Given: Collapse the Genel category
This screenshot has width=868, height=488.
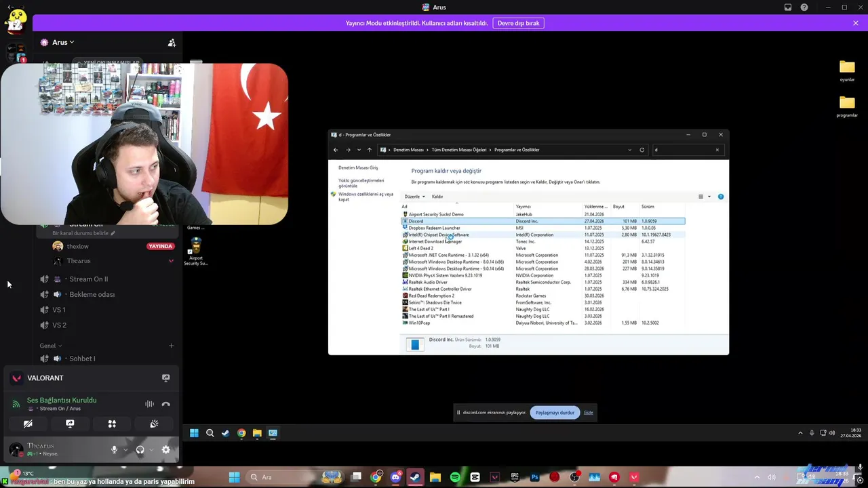Looking at the screenshot, I should coord(50,346).
